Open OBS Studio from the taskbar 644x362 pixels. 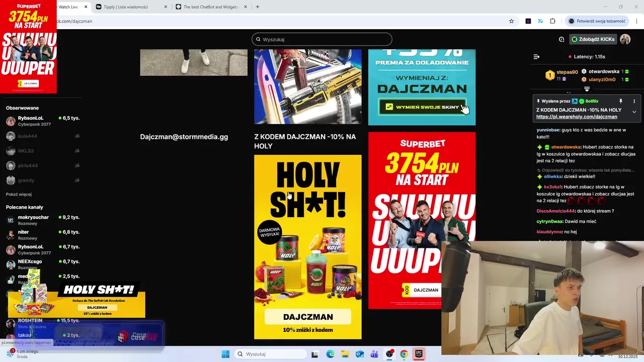[x=389, y=354]
